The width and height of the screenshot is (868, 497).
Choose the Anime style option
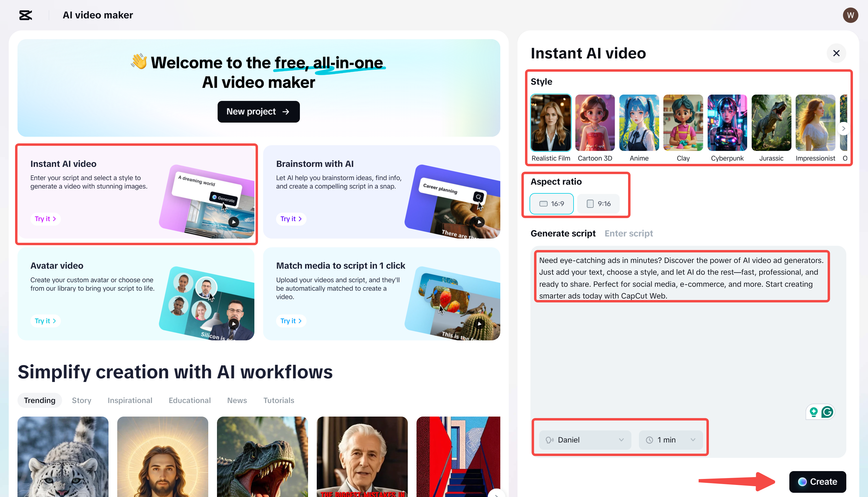click(639, 123)
